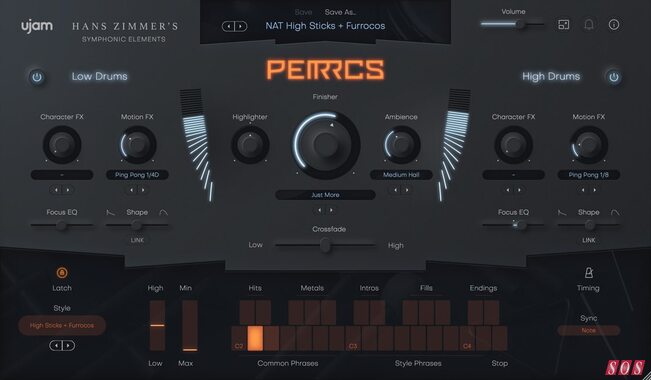This screenshot has width=651, height=380.
Task: Open the Ping Pong 1/8 dropdown
Action: click(589, 175)
